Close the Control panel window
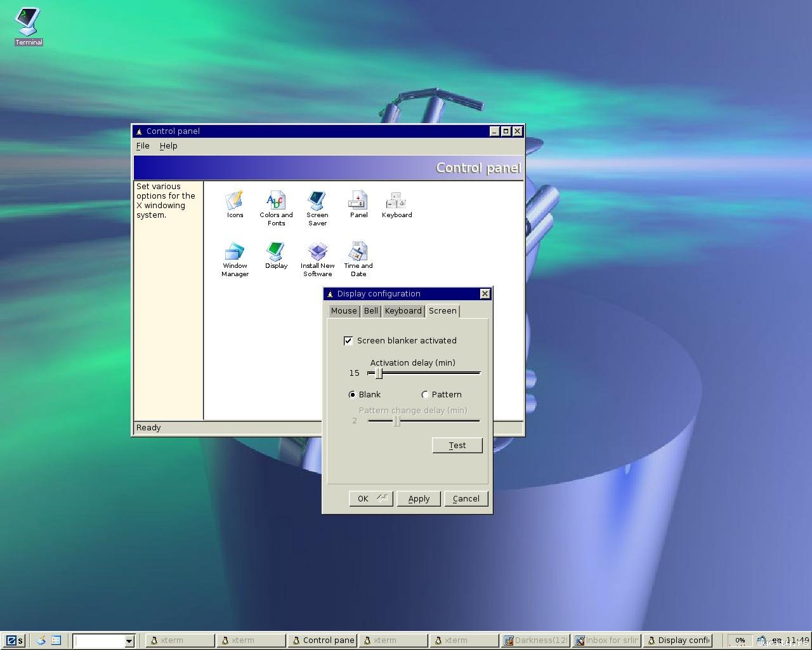Image resolution: width=812 pixels, height=650 pixels. (x=518, y=131)
